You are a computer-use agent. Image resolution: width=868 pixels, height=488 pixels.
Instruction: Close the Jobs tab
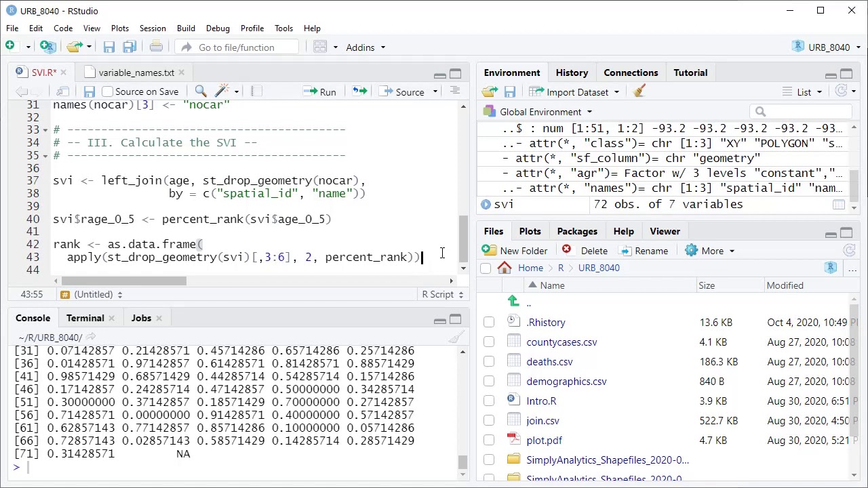pos(159,319)
